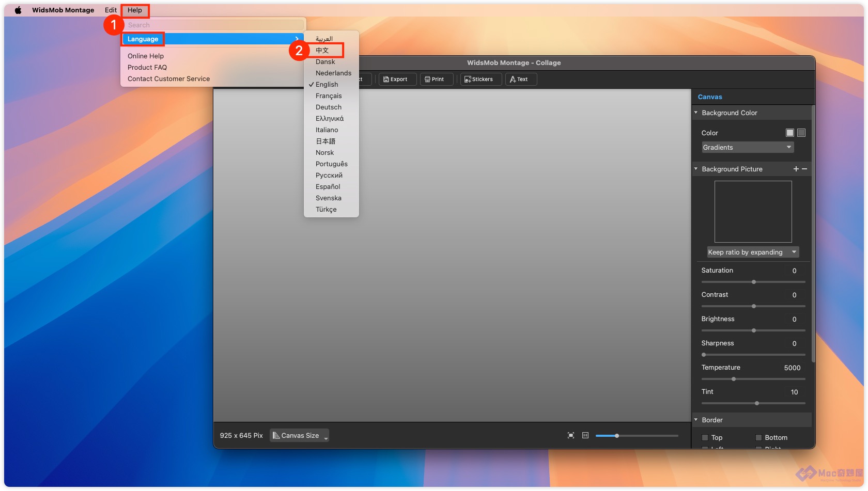Click the Tint slider handle
868x491 pixels.
point(757,403)
